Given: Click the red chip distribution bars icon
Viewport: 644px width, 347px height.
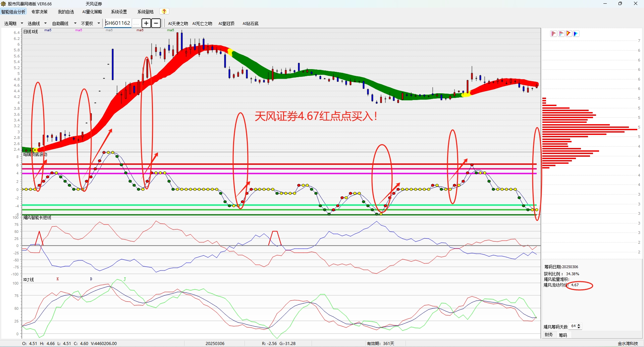Looking at the screenshot, I should (553, 34).
